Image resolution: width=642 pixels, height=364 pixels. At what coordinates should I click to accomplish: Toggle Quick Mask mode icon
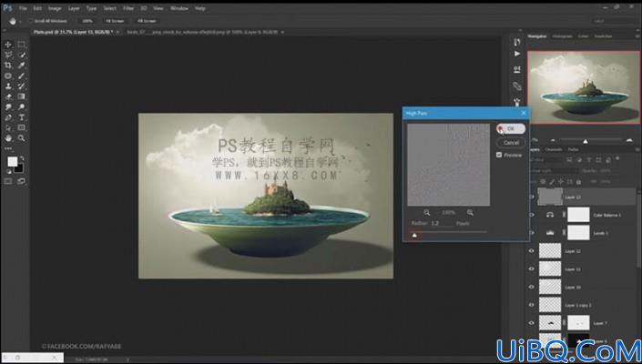8,181
